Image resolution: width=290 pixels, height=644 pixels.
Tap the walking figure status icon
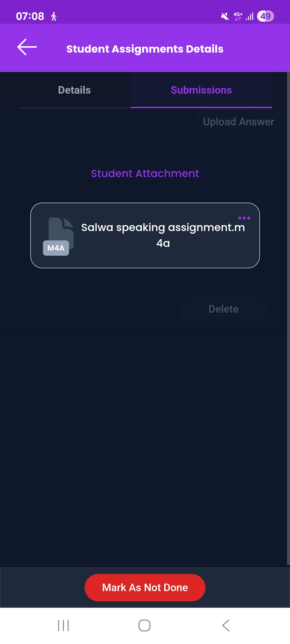point(54,17)
